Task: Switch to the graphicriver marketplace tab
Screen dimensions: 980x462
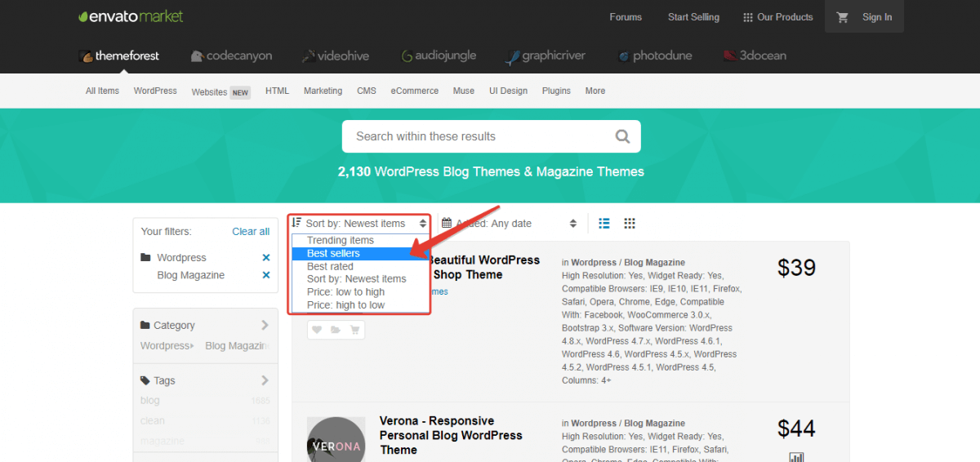Action: click(x=545, y=56)
